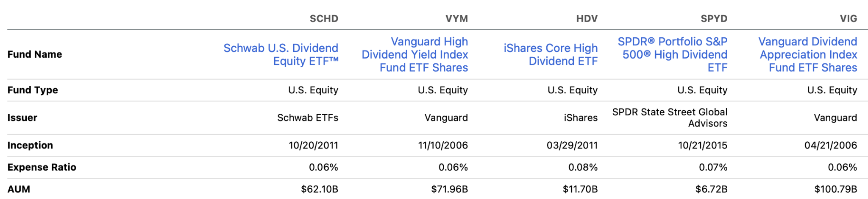Open the Schwab U.S. Dividend Equity ETF link
The width and height of the screenshot is (868, 199).
(281, 54)
